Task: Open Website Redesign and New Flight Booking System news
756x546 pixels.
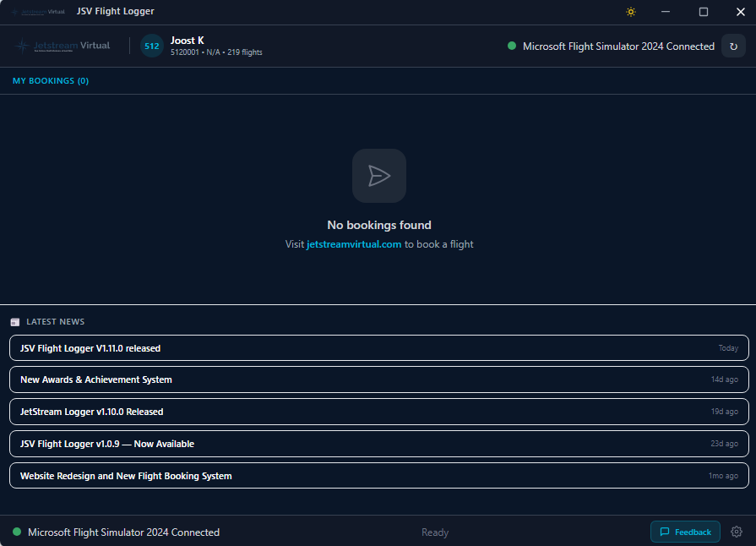Action: [379, 476]
